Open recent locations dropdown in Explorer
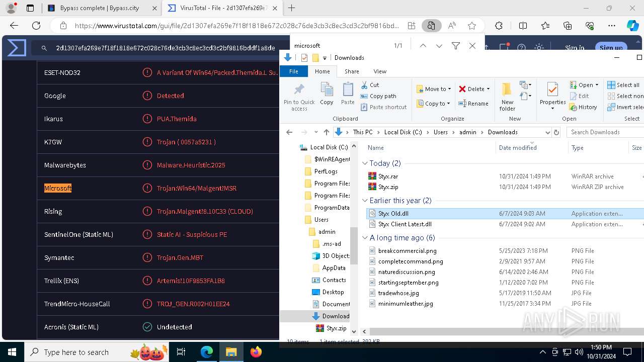Screen dimensions: 644x362 point(316,132)
